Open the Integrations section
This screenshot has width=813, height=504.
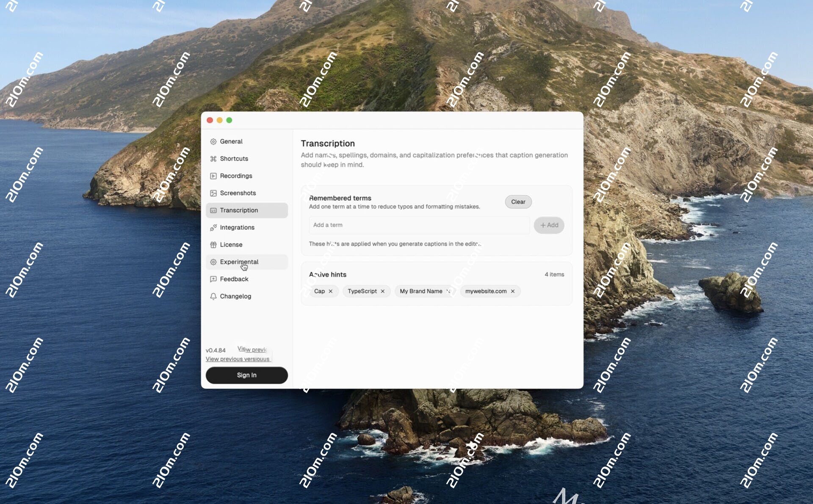247,228
